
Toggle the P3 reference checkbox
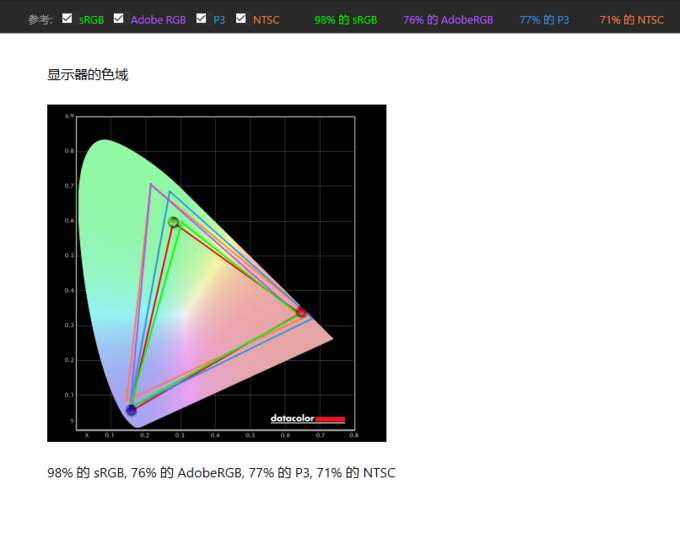click(x=201, y=18)
